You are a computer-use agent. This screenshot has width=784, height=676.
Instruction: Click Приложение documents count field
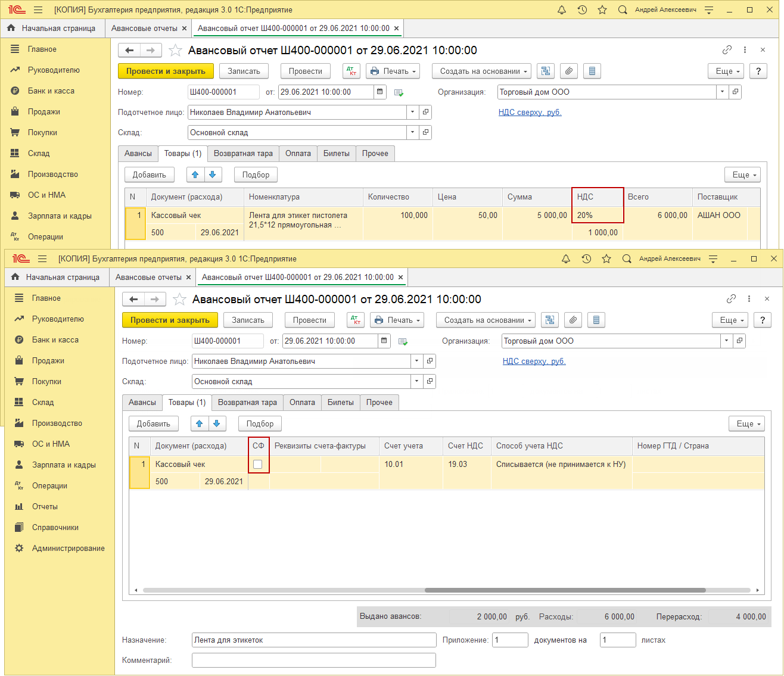pyautogui.click(x=510, y=640)
